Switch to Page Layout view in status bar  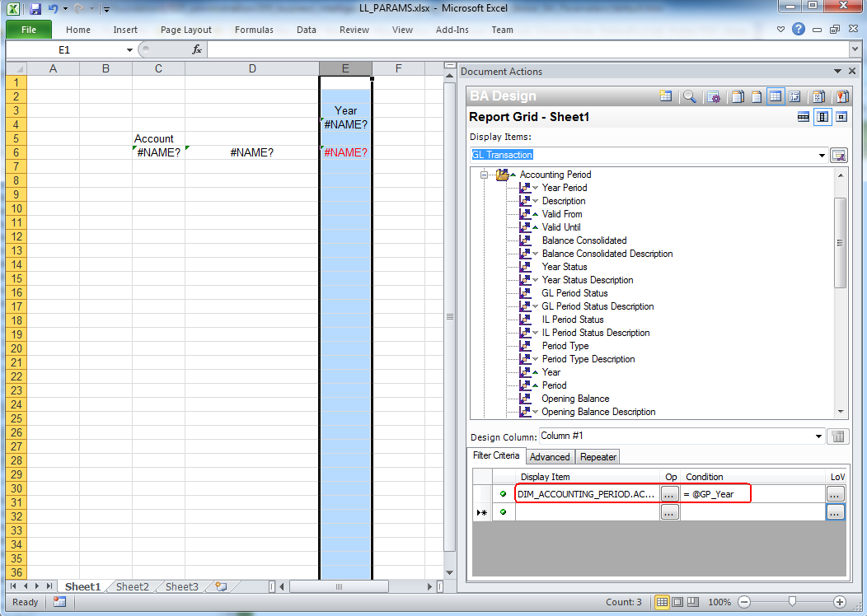tap(677, 602)
